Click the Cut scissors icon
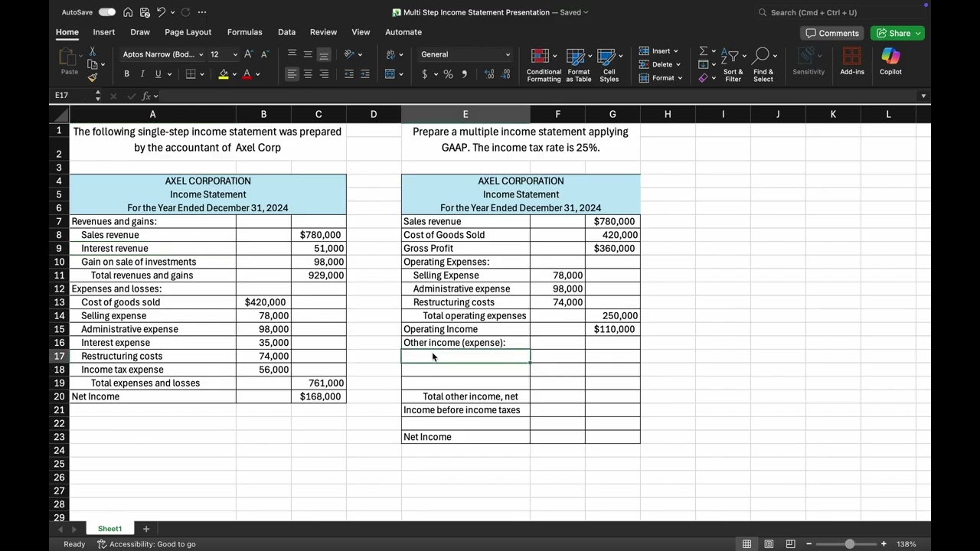 tap(93, 51)
